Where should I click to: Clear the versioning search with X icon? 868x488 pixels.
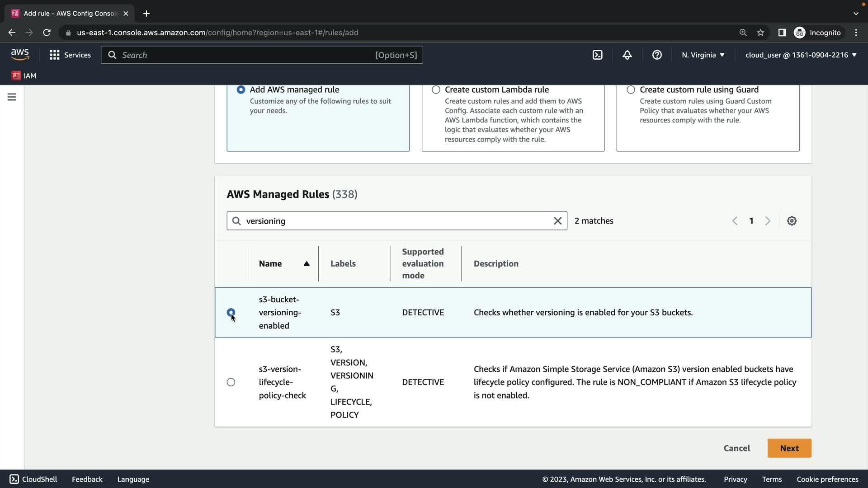557,221
